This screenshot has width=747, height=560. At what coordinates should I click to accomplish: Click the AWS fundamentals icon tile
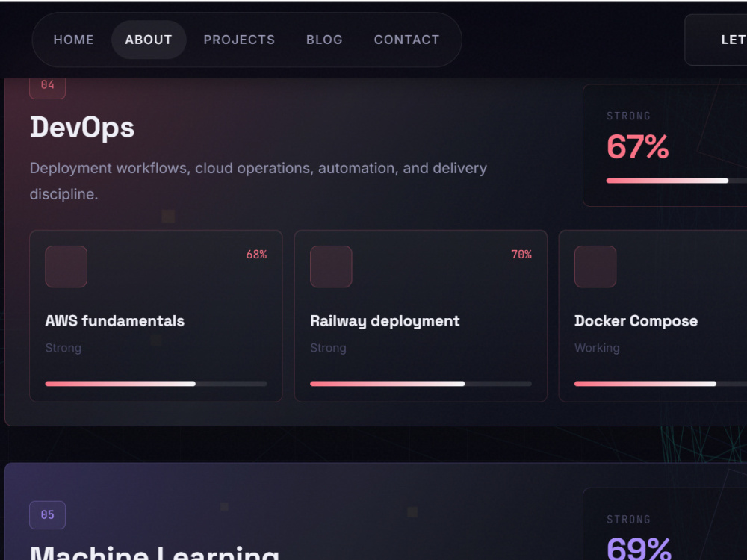coord(66,267)
